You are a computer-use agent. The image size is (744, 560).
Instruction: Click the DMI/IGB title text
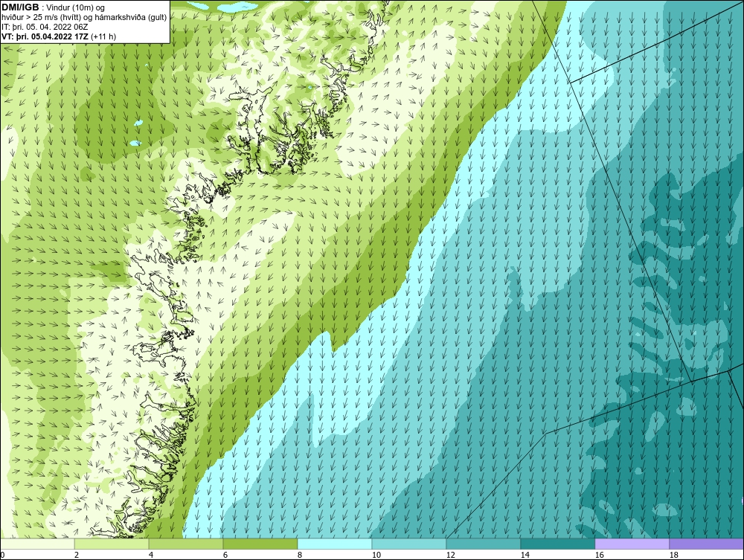[20, 7]
